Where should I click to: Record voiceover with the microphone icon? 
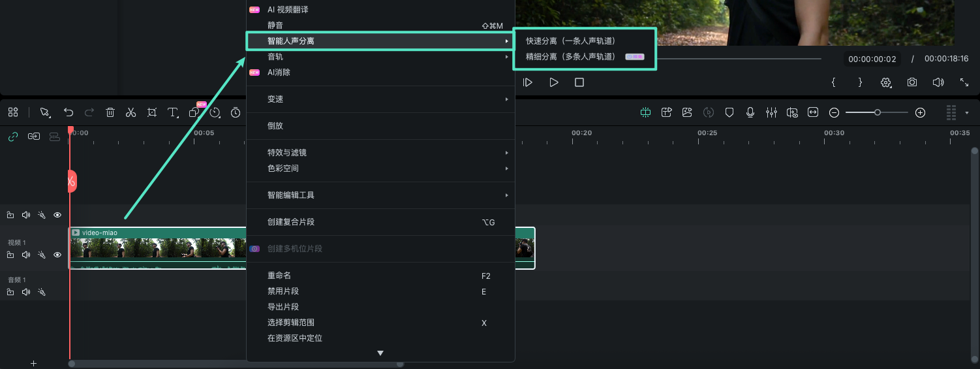[x=750, y=112]
